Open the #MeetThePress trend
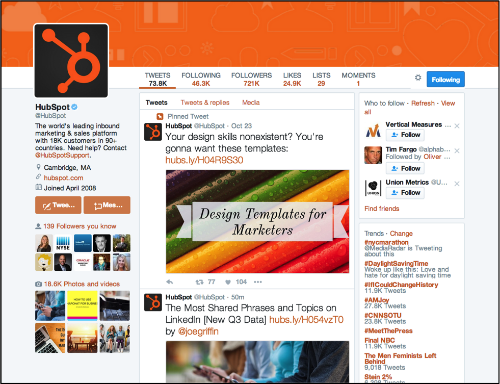 click(388, 331)
